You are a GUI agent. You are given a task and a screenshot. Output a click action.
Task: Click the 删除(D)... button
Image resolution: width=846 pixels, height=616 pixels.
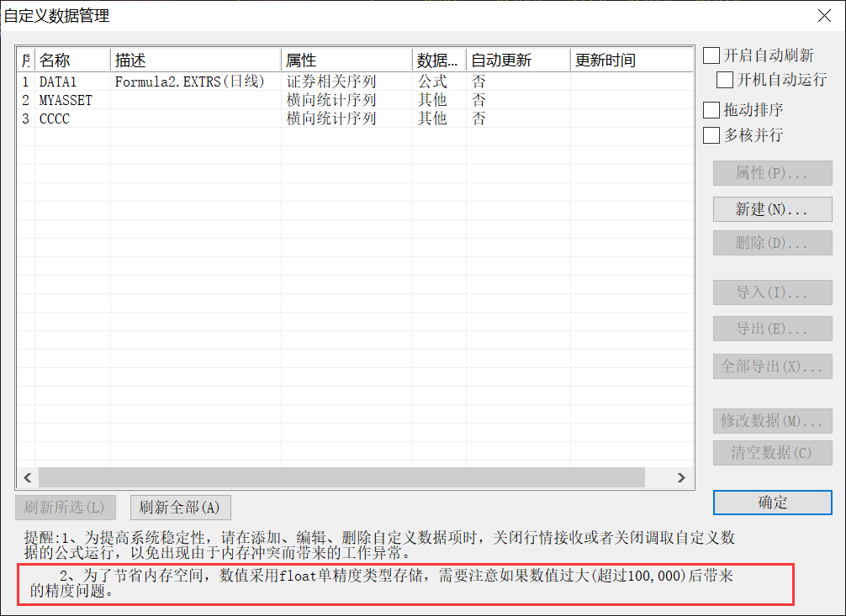tap(773, 243)
